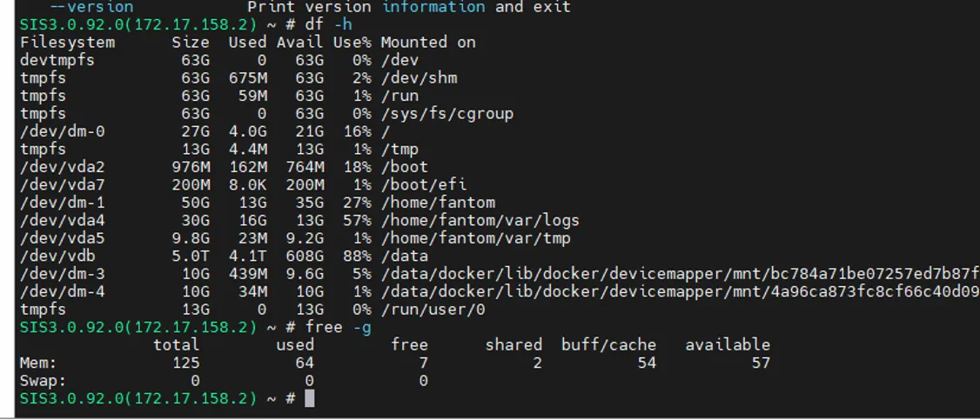This screenshot has width=980, height=420.
Task: Click the "Filesystem" column header
Action: click(67, 42)
